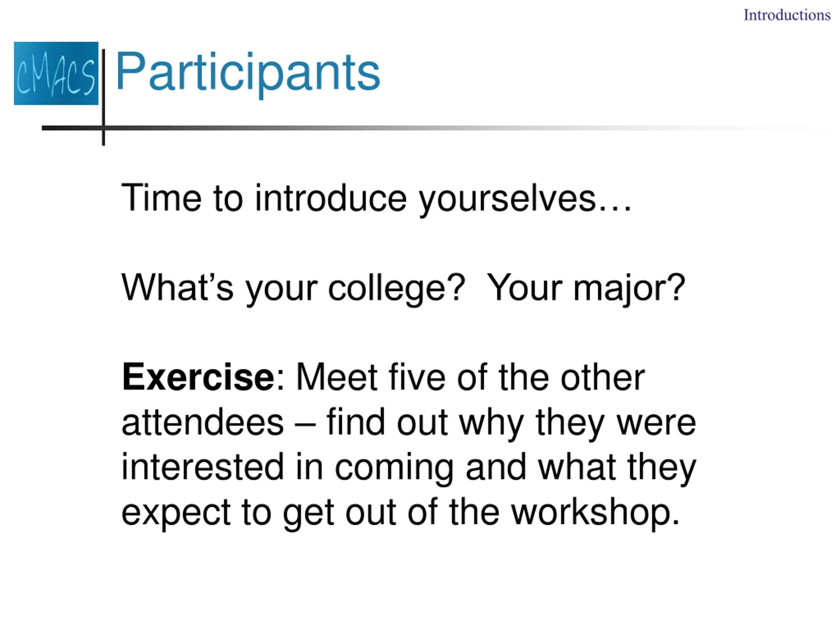Screen dimensions: 840x630
Task: Click the word 'introduce'
Action: 330,198
